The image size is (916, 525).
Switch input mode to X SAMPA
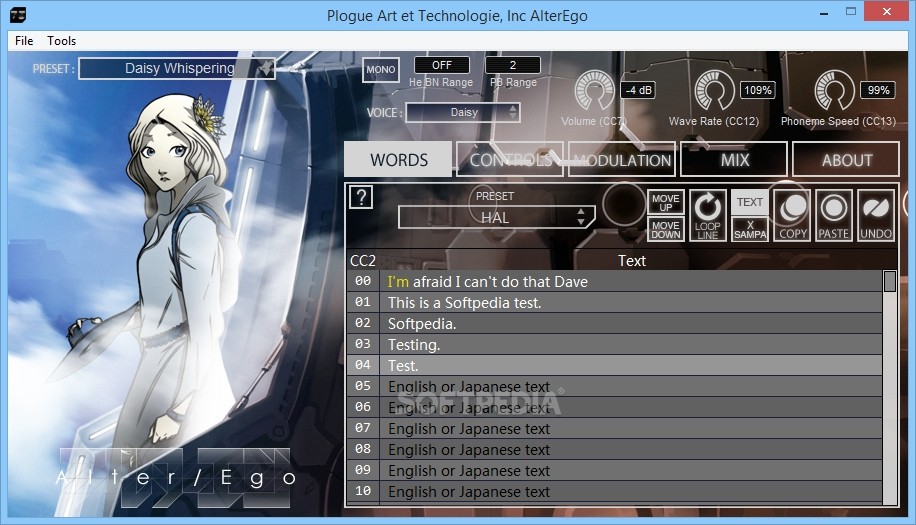pos(750,229)
